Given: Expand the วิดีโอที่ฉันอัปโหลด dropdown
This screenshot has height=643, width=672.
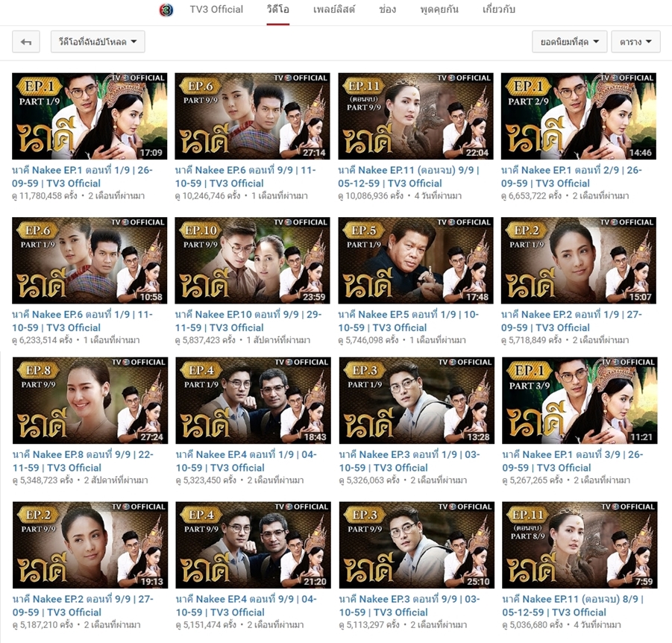Looking at the screenshot, I should pyautogui.click(x=98, y=42).
